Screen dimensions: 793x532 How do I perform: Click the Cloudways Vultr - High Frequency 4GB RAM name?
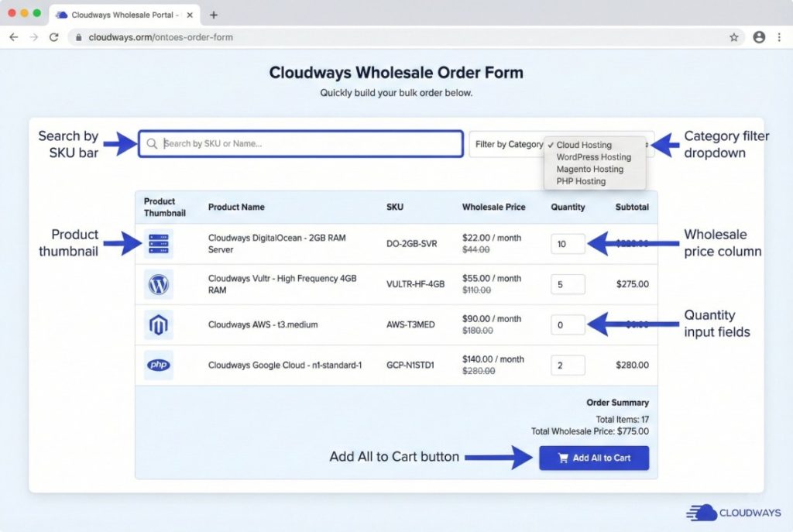pyautogui.click(x=282, y=284)
